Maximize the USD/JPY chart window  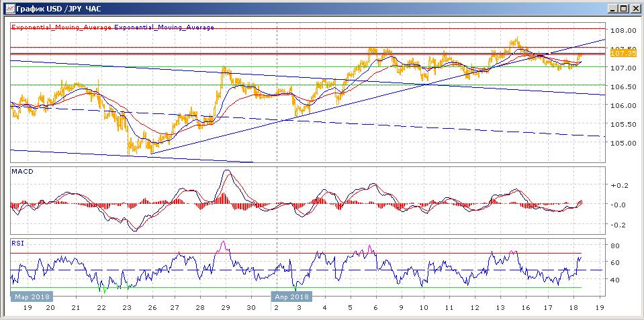(623, 8)
